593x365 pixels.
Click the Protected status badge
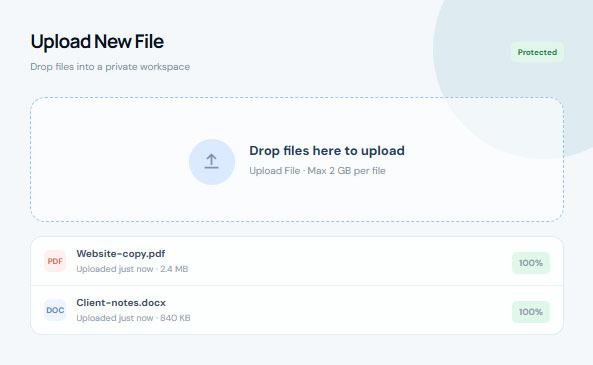(537, 52)
